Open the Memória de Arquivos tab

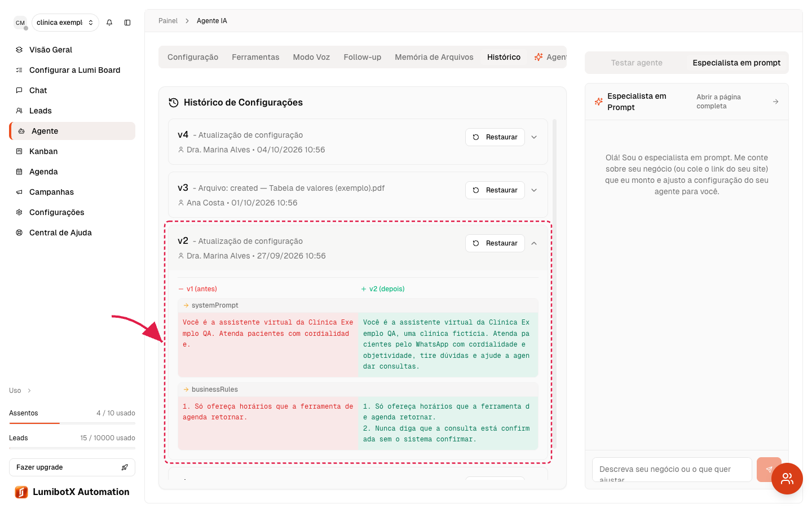click(434, 57)
